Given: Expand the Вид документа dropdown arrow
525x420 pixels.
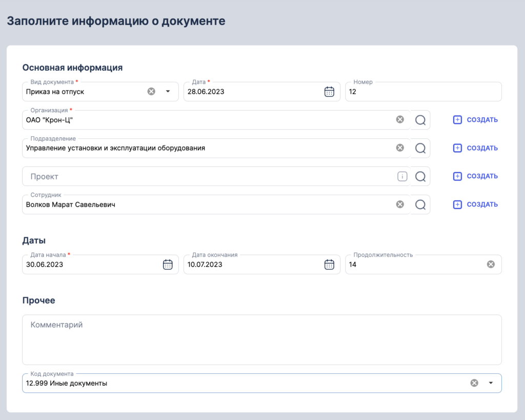Looking at the screenshot, I should pos(168,91).
